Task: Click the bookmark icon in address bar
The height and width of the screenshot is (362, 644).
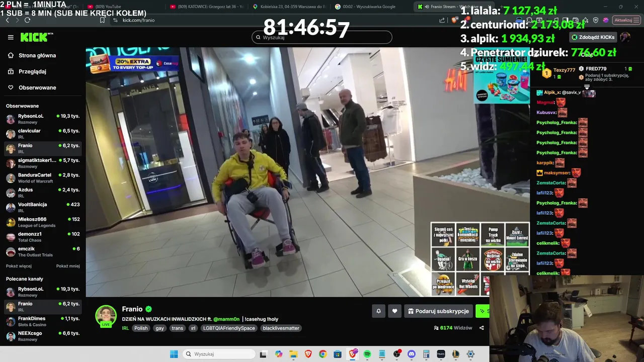Action: pos(102,20)
